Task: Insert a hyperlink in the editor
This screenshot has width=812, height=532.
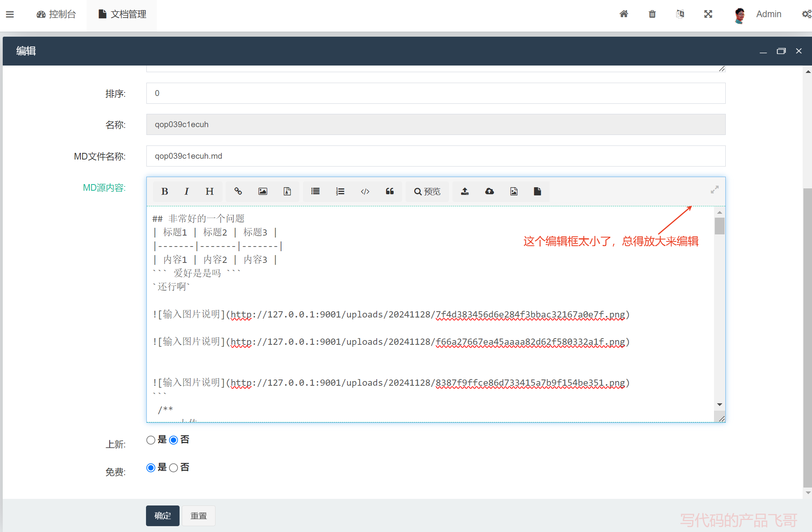Action: click(x=238, y=192)
